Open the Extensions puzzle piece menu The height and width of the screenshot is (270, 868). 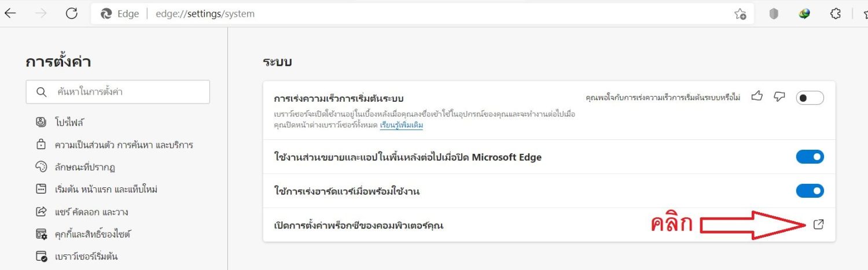pyautogui.click(x=835, y=14)
